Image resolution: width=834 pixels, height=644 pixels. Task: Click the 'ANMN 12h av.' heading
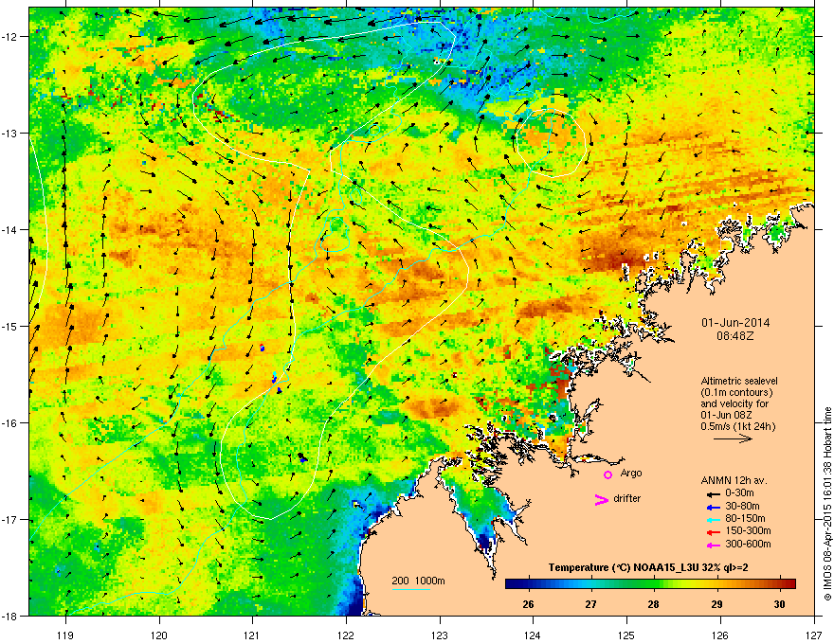(734, 480)
